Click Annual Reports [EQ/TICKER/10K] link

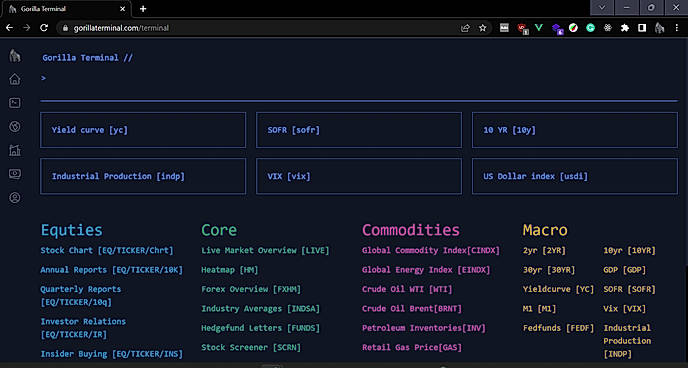[111, 270]
